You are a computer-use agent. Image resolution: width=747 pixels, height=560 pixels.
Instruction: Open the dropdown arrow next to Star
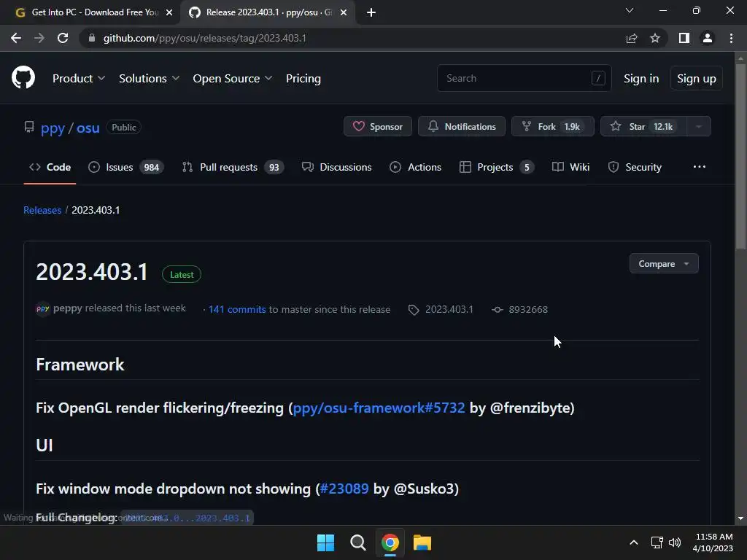[x=699, y=126]
